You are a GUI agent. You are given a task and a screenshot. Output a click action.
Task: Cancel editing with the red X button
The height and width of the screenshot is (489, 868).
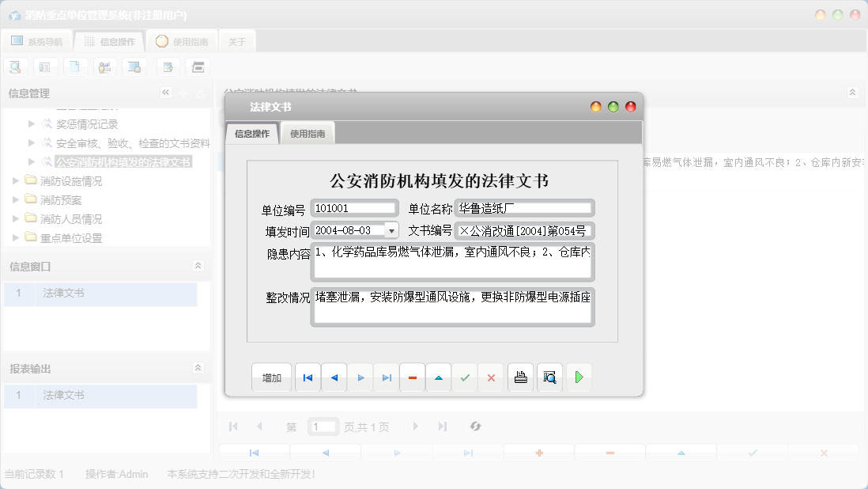pyautogui.click(x=491, y=377)
